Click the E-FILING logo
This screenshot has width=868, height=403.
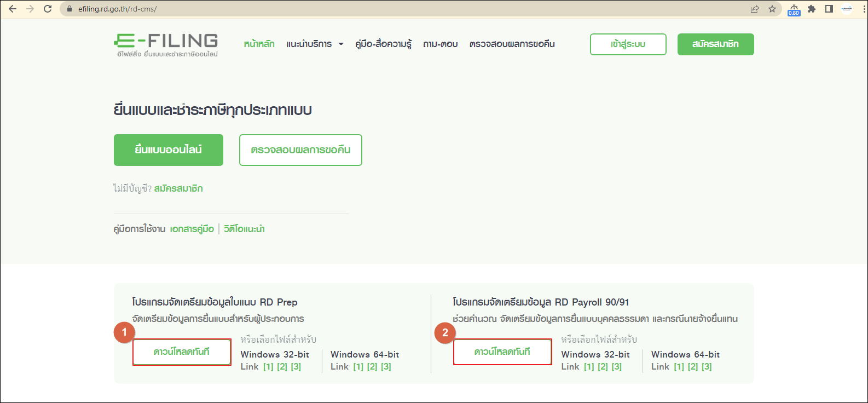click(166, 45)
